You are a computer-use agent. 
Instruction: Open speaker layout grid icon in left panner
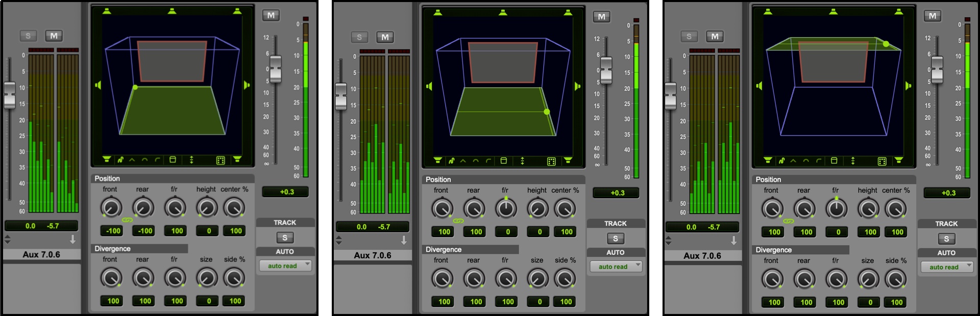pyautogui.click(x=220, y=161)
